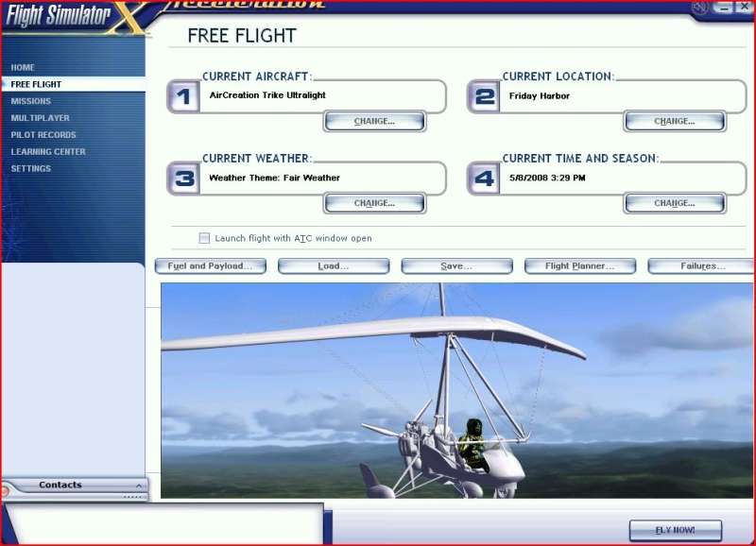Close the Flight Simulator window

tap(744, 7)
